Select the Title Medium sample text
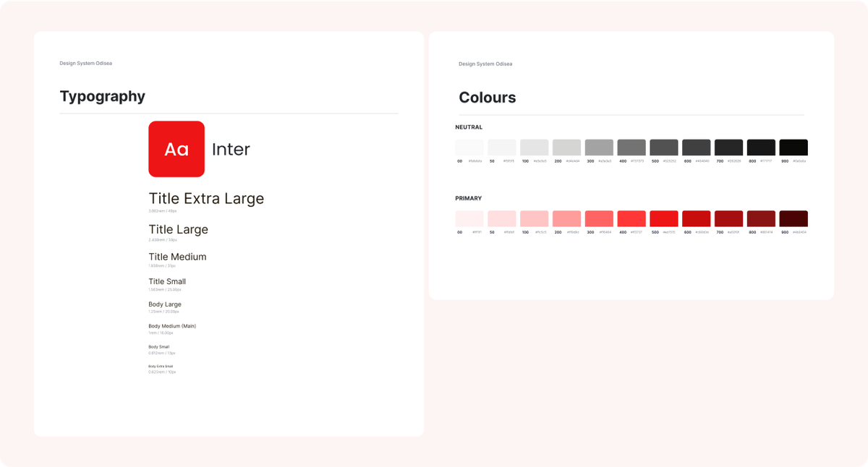Screen dimensions: 868x467 (x=177, y=257)
